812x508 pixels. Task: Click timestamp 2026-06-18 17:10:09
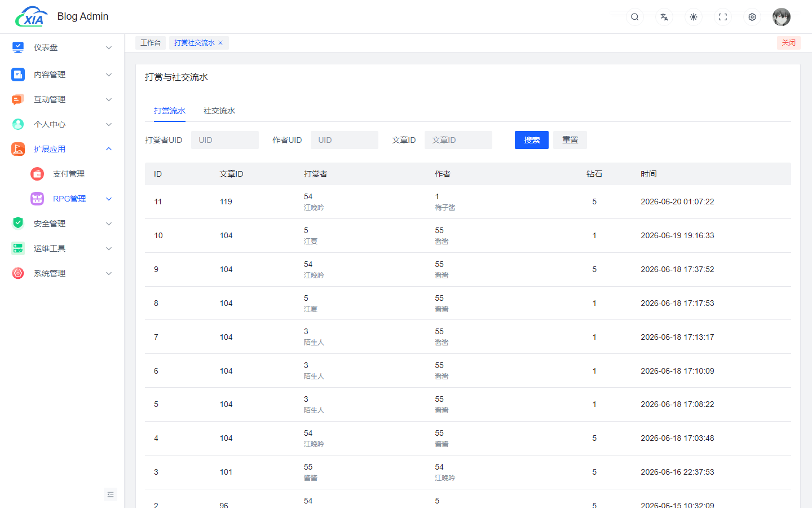677,371
